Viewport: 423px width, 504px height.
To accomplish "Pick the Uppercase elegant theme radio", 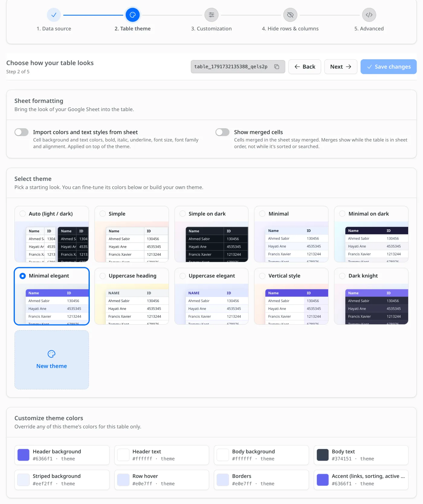I will [182, 276].
